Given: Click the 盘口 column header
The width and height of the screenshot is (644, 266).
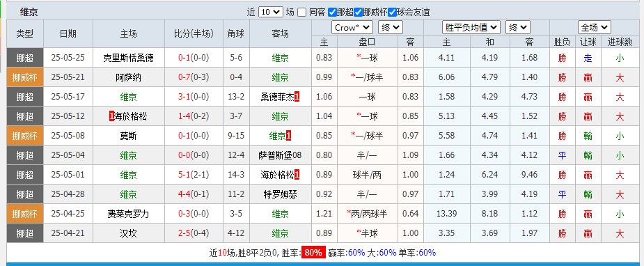Looking at the screenshot, I should coord(367,42).
